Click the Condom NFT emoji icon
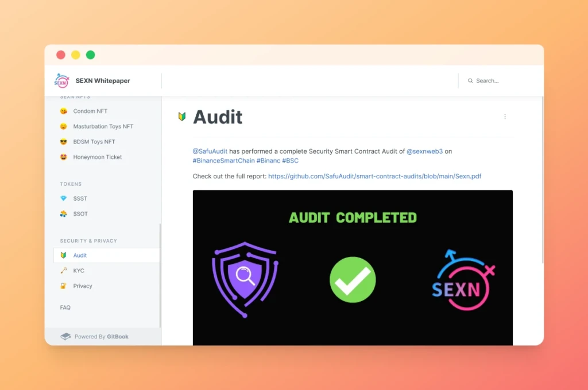Screen dimensions: 588x390 click(63, 111)
